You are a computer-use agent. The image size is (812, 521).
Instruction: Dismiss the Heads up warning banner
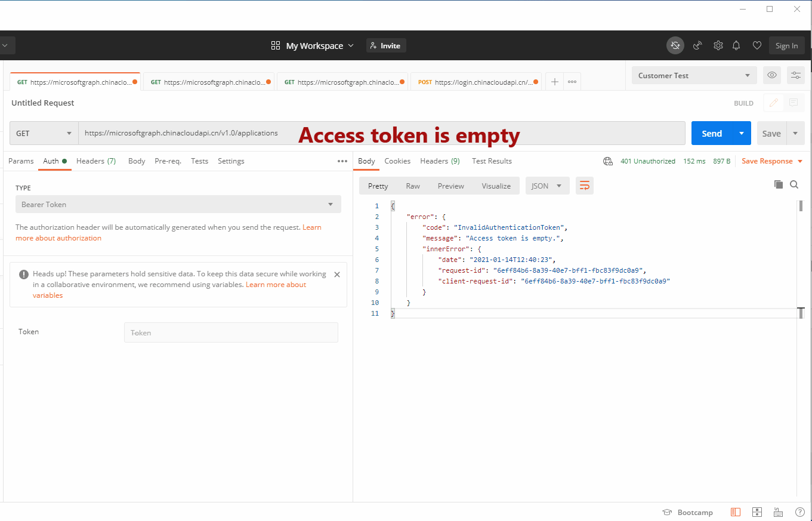(337, 275)
